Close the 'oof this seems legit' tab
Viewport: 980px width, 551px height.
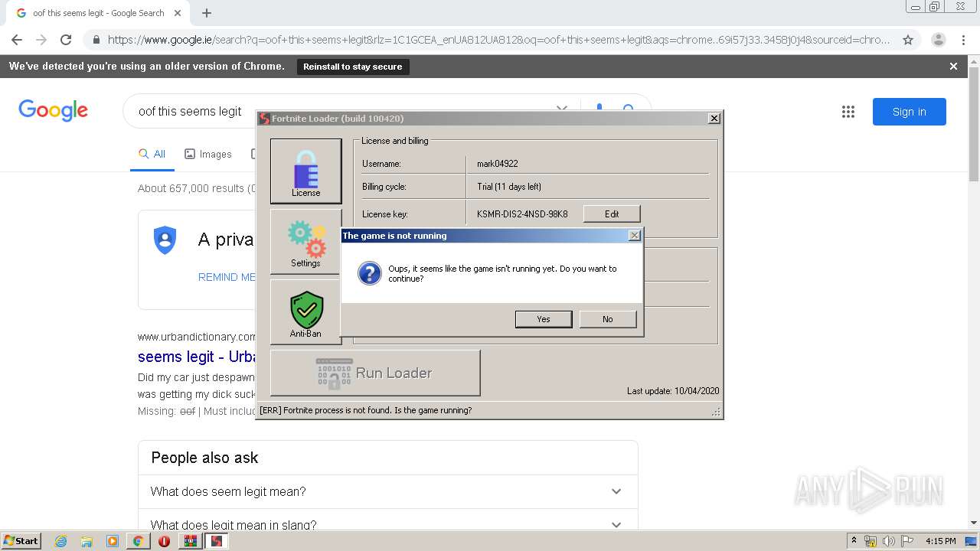click(x=178, y=13)
